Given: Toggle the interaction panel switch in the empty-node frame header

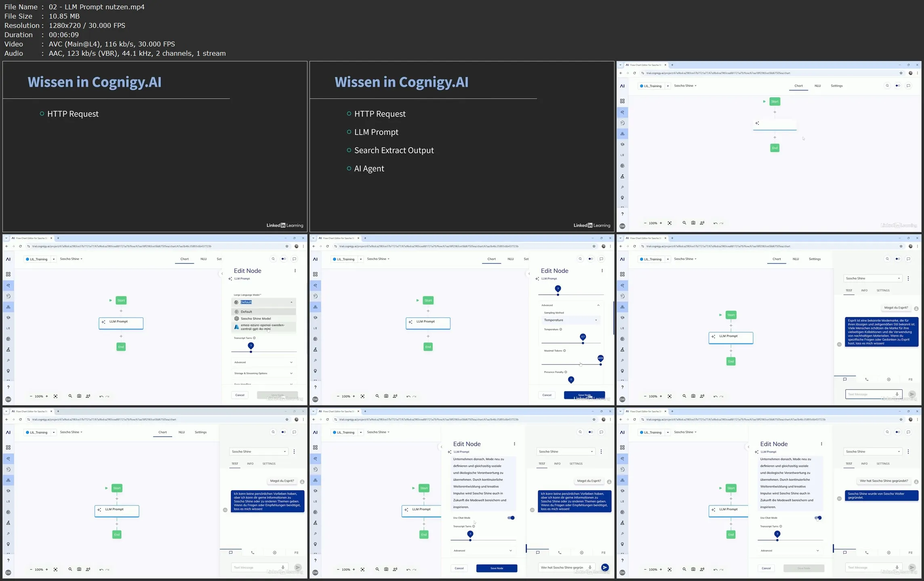Looking at the screenshot, I should 898,86.
